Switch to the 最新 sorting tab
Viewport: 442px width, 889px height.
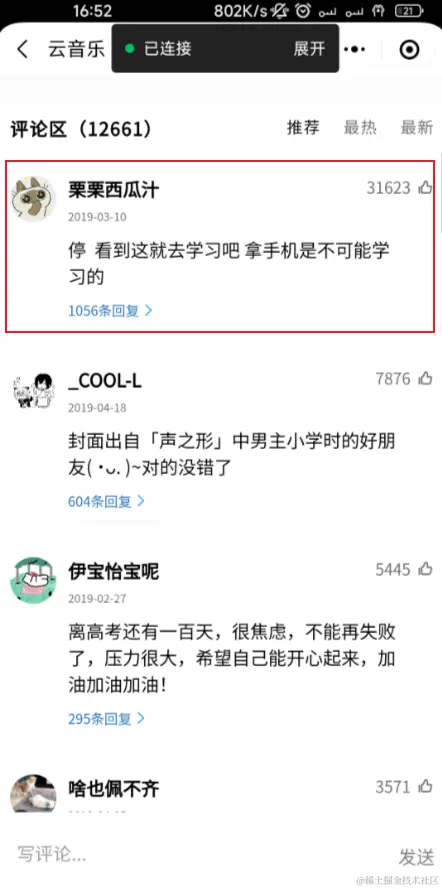[416, 128]
